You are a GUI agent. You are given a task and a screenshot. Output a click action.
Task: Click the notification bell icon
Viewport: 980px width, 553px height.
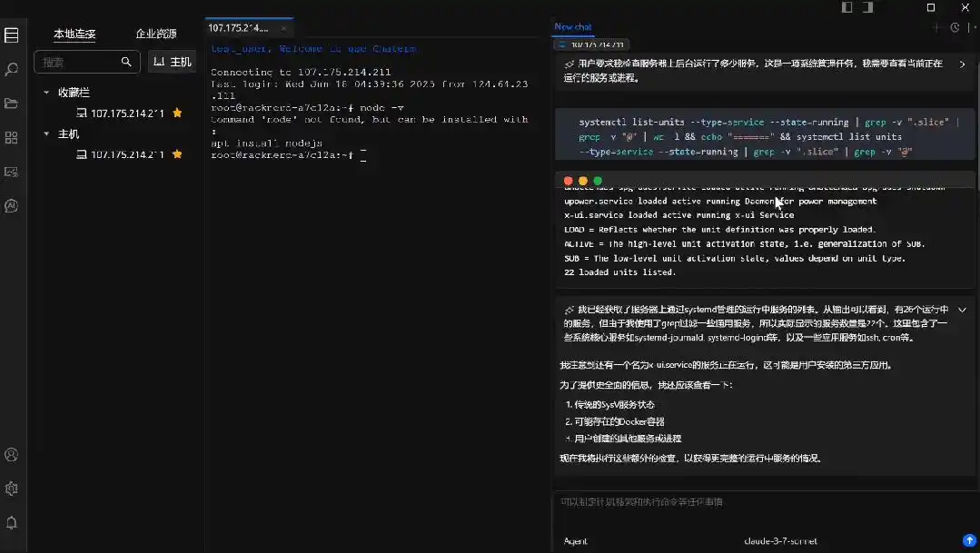point(12,520)
